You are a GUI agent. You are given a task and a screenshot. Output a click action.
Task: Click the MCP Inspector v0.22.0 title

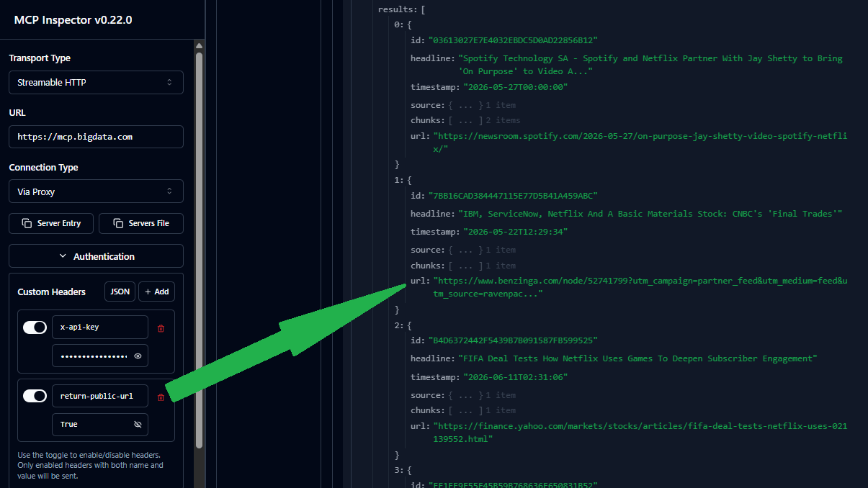pyautogui.click(x=73, y=20)
